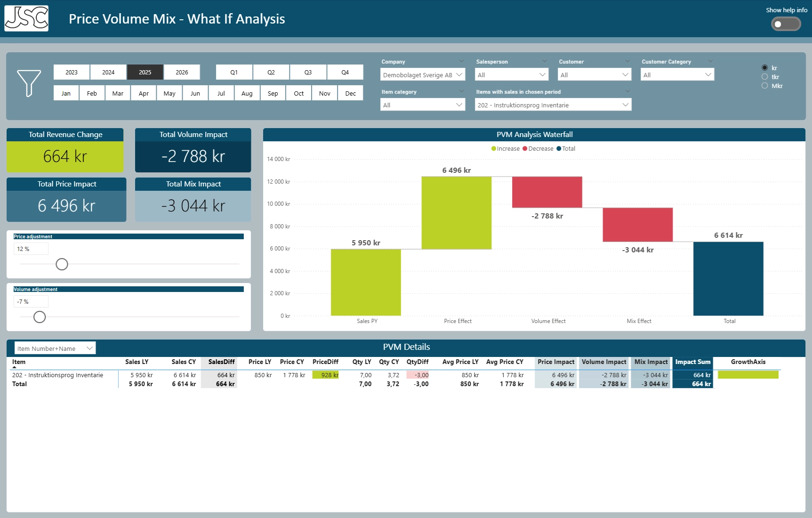Click the Company slicer header chevron
This screenshot has width=812, height=518.
461,61
